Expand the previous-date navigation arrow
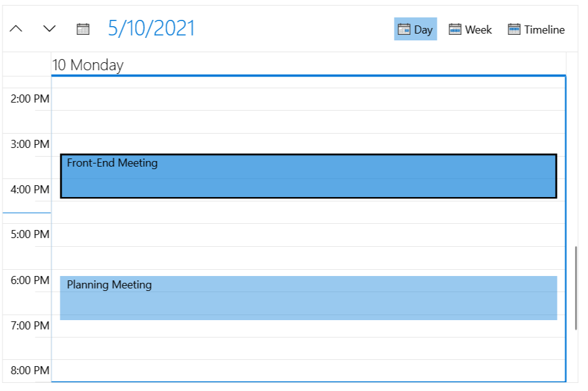Viewport: 588px width, 391px height. (x=16, y=29)
